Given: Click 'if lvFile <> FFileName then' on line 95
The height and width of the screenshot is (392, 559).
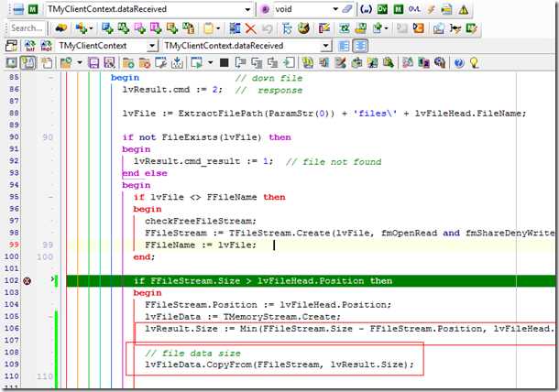Looking at the screenshot, I should click(209, 197).
